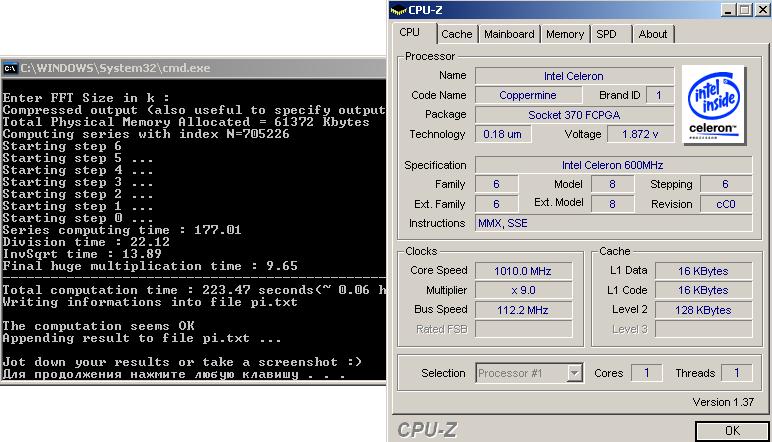
Task: Click the 1010.0 MHz core speed value
Action: (x=523, y=271)
